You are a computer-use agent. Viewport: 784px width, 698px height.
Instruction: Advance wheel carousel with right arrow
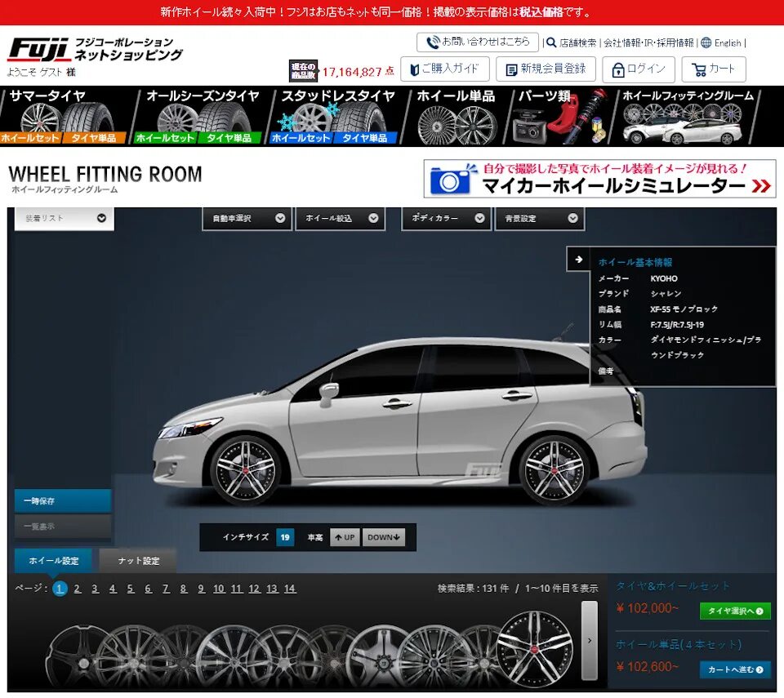tap(590, 641)
